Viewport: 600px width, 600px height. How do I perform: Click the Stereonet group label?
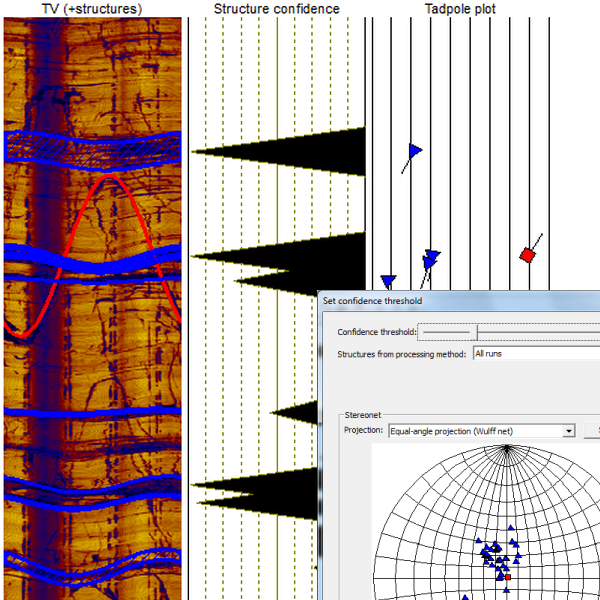pos(362,415)
